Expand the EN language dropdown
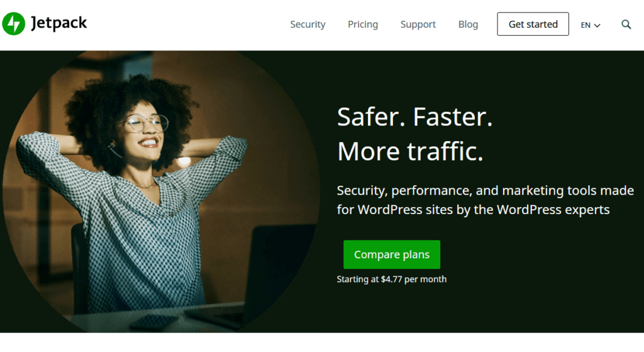The image size is (644, 352). (x=590, y=25)
